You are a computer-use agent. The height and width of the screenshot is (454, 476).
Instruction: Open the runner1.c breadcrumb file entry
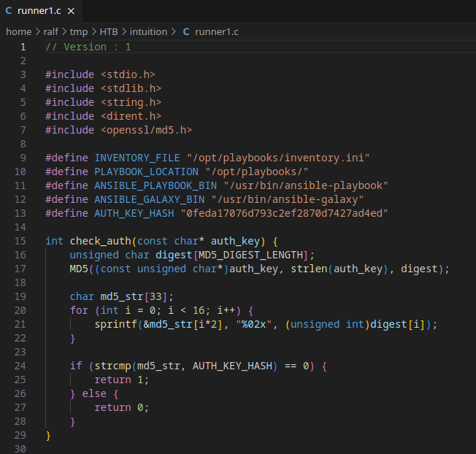pos(216,31)
